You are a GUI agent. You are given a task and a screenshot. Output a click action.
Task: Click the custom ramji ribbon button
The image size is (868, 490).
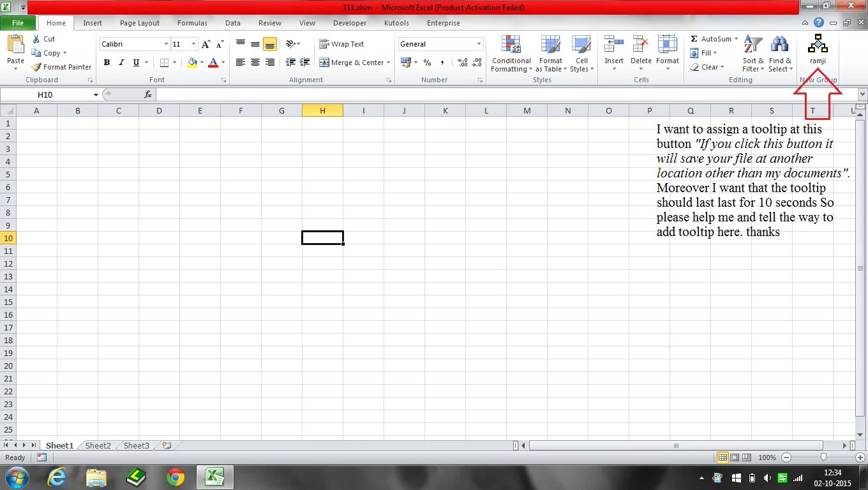pyautogui.click(x=818, y=50)
